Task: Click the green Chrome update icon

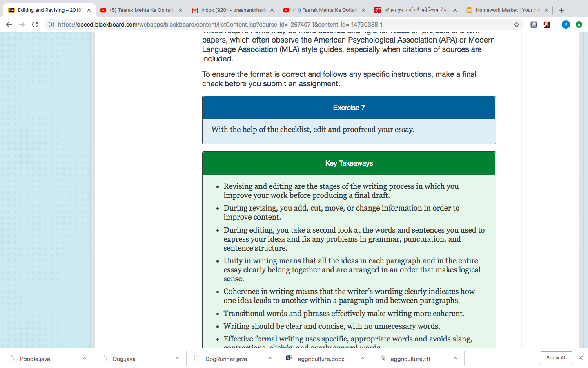Action: pyautogui.click(x=579, y=25)
